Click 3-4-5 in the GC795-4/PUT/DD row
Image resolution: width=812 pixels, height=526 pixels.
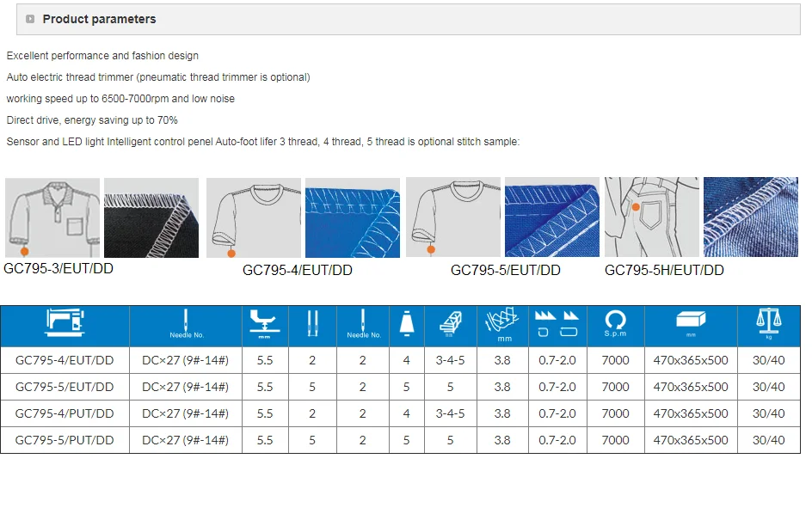click(450, 413)
